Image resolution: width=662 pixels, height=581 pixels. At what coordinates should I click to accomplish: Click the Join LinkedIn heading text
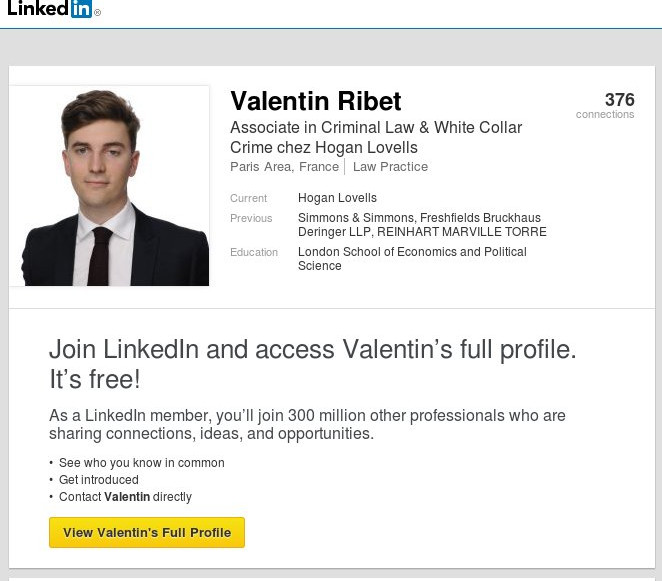pos(313,364)
